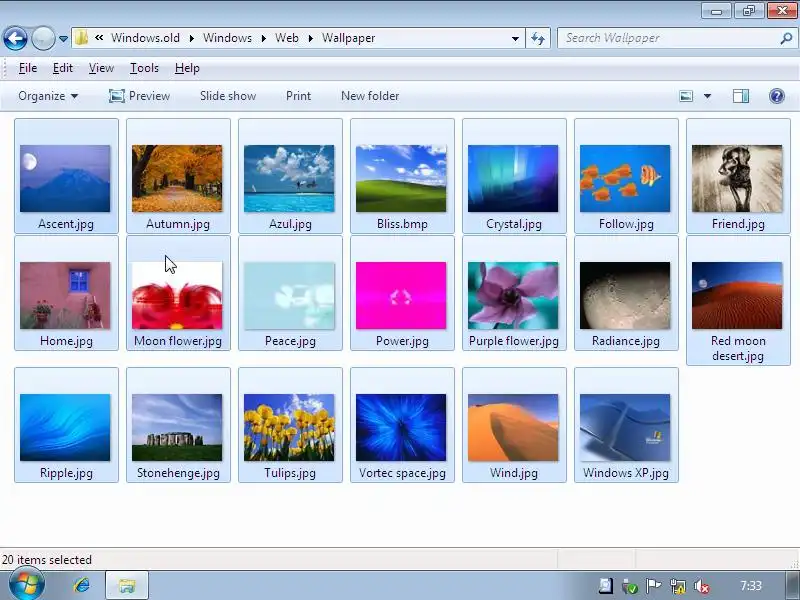This screenshot has height=600, width=800.
Task: Click the Show desktop strip
Action: coord(792,585)
